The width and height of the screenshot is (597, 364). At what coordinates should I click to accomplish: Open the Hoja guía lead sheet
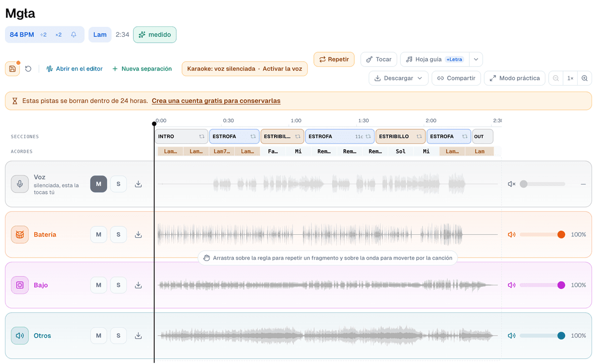(x=435, y=59)
